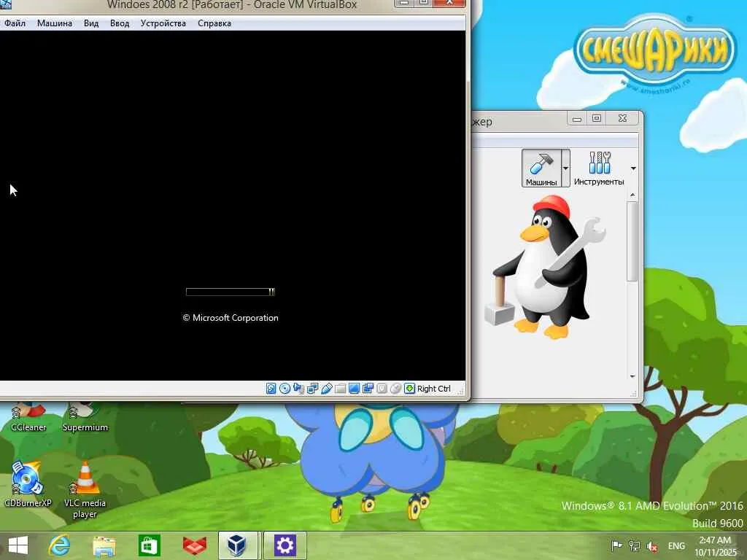Open the Action Center flag tray icon
Viewport: 747px width, 560px height.
pyautogui.click(x=616, y=545)
